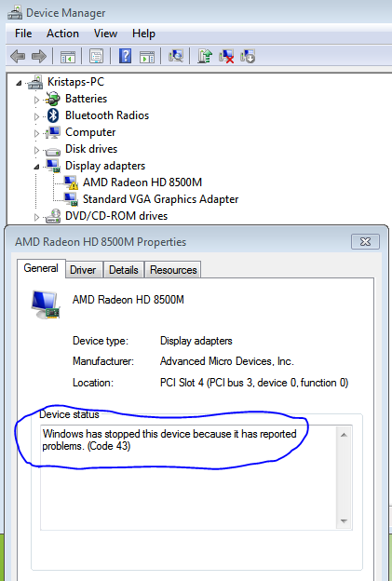Expand the Bluetooth Radios node
The width and height of the screenshot is (392, 581).
(36, 116)
